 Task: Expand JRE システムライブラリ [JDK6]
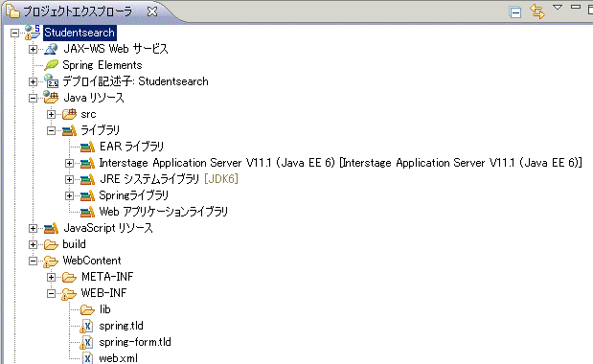coord(69,179)
